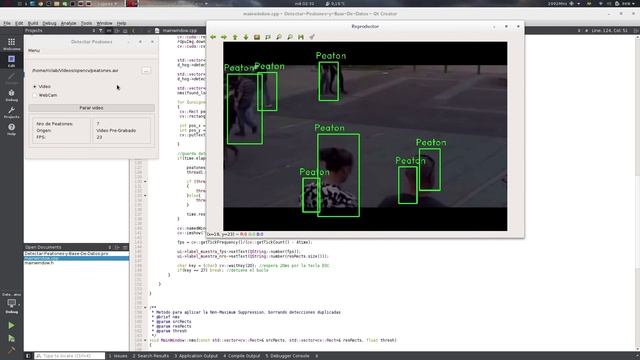The height and width of the screenshot is (360, 640).
Task: Open the Analyze menu
Action: pos(69,23)
